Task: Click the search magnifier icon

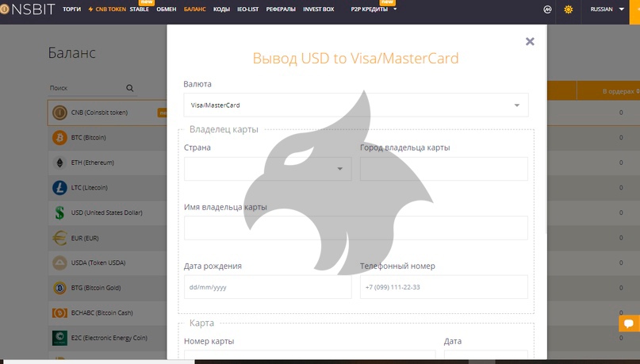Action: (x=131, y=88)
